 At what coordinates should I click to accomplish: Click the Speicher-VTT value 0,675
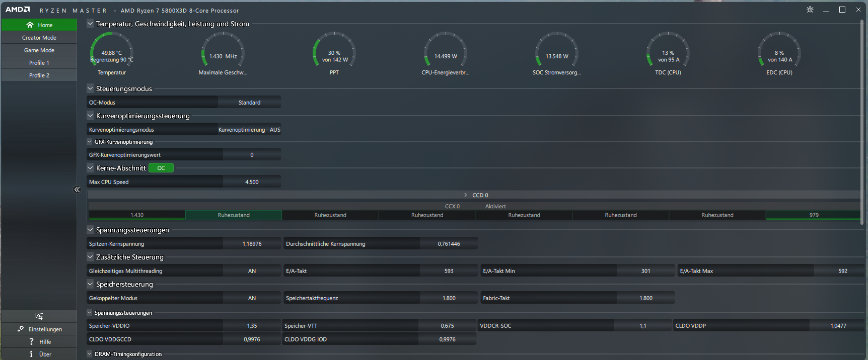(x=447, y=326)
